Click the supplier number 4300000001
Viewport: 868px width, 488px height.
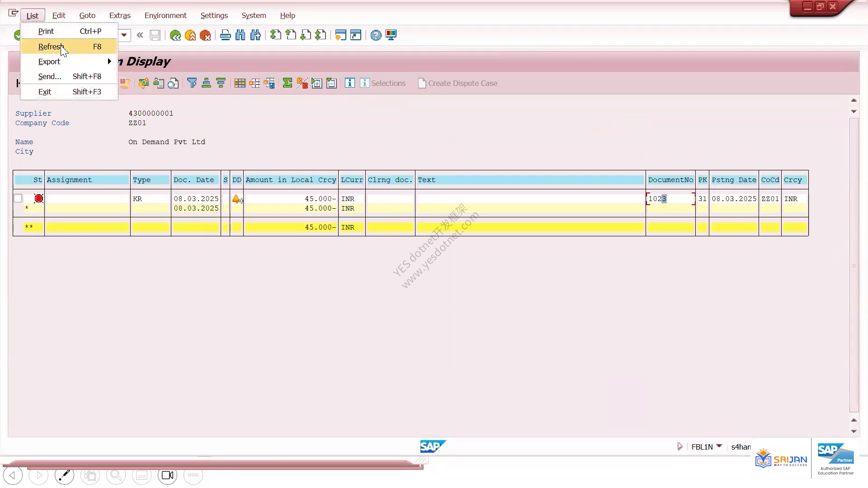point(151,113)
